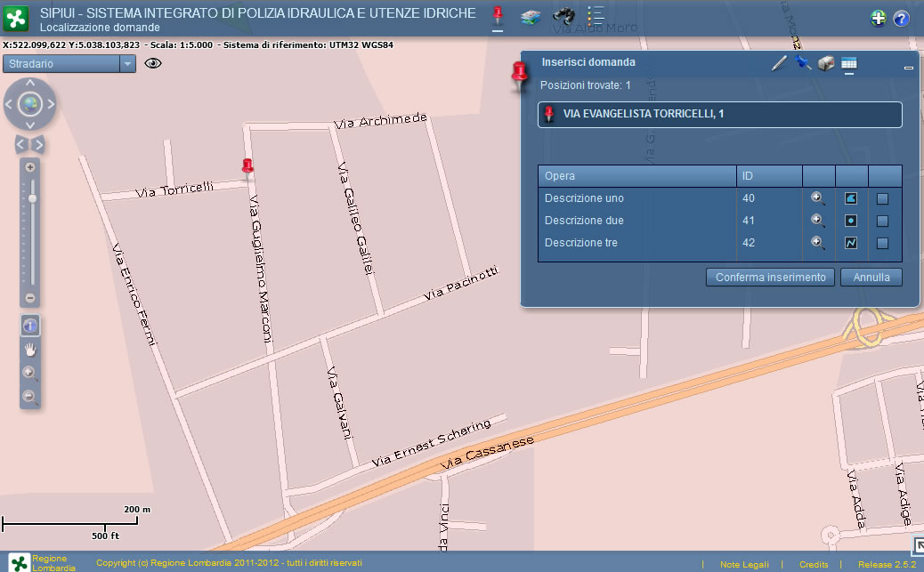Click Conferma inserimento button
The image size is (924, 572).
click(x=770, y=278)
